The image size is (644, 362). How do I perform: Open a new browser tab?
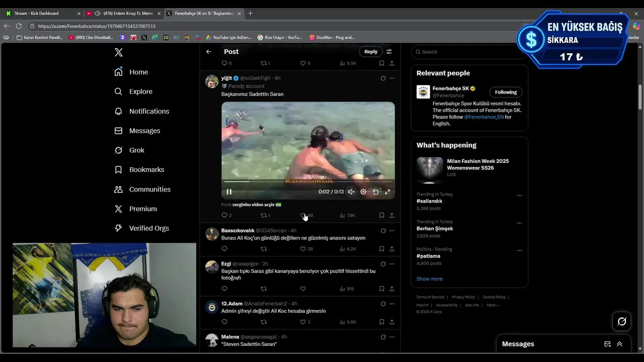(x=250, y=13)
